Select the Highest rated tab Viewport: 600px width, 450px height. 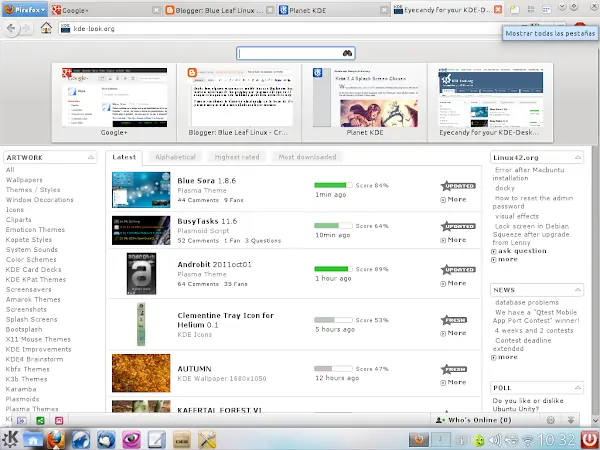[x=236, y=157]
